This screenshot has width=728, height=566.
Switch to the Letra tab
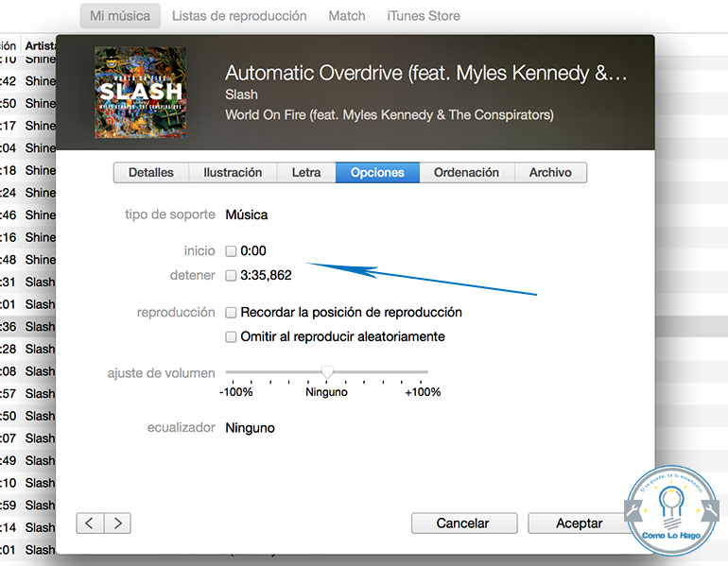pyautogui.click(x=306, y=173)
